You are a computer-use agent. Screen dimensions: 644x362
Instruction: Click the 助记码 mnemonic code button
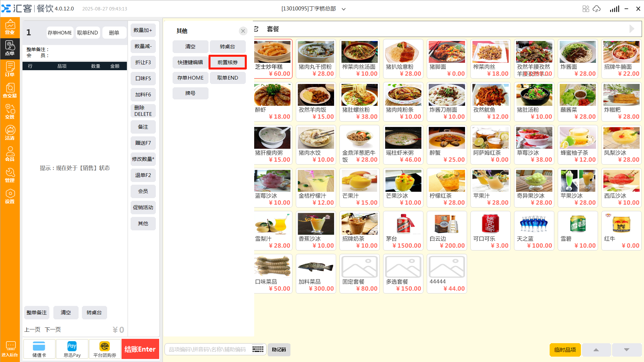pyautogui.click(x=279, y=350)
